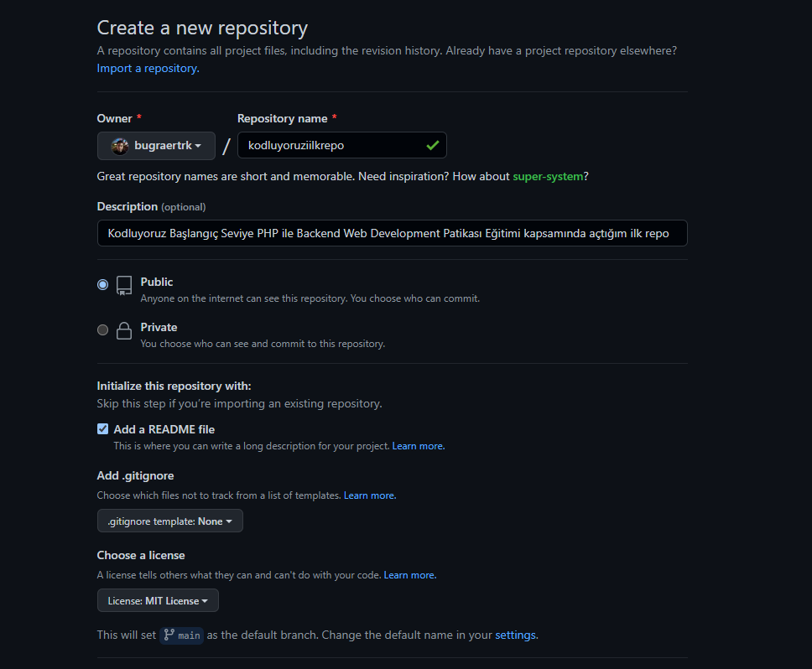Click the Owner label text
The image size is (812, 669).
point(114,118)
